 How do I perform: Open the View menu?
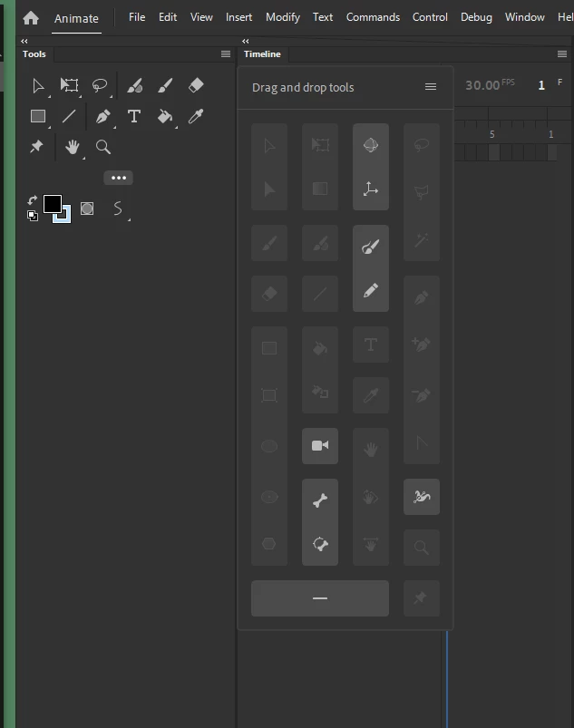pos(201,17)
